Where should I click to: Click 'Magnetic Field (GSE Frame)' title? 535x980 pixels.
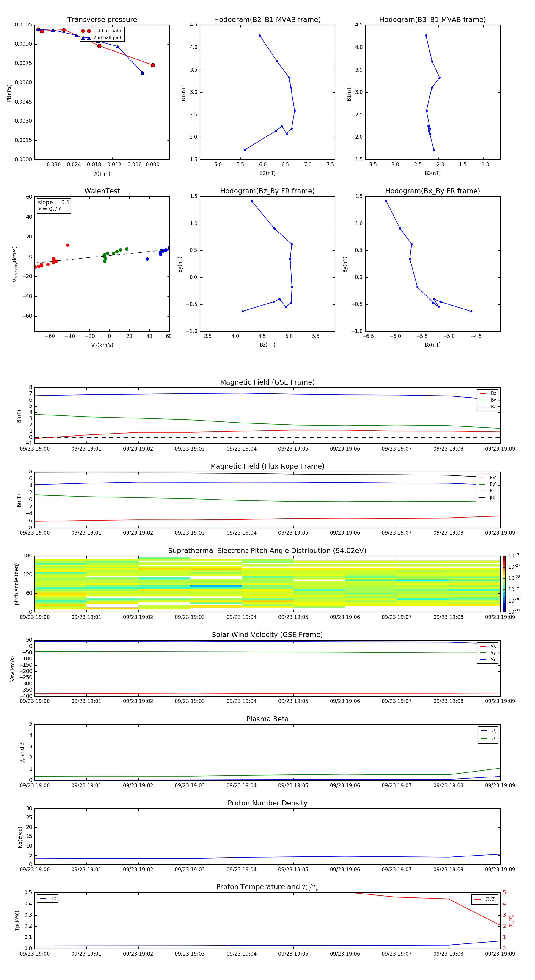coord(267,382)
